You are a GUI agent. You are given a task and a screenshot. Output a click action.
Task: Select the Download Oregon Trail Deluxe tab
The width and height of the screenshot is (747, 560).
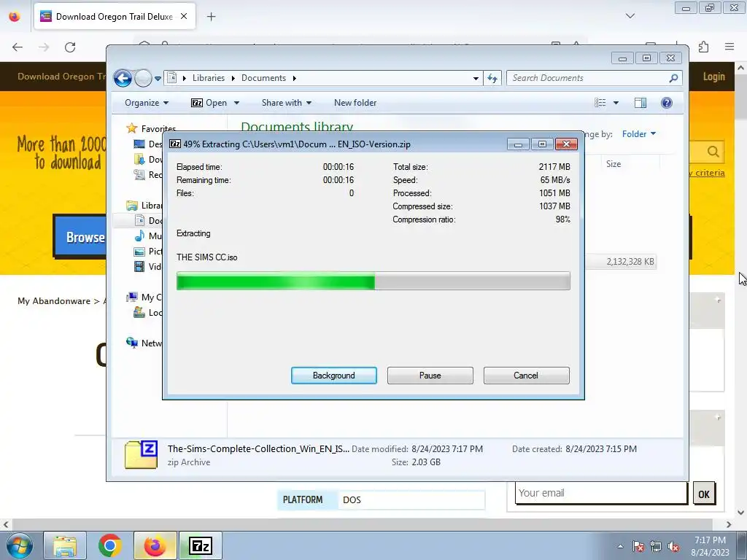(115, 17)
